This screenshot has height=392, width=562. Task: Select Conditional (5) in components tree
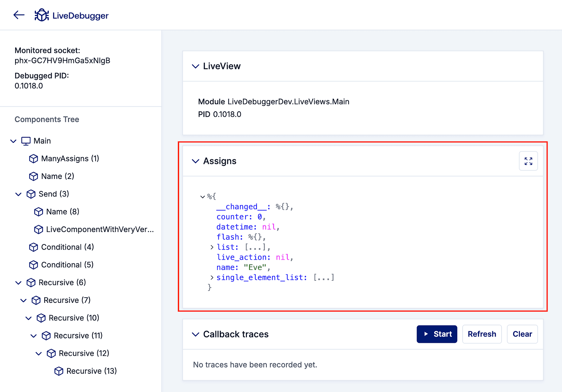tap(67, 265)
